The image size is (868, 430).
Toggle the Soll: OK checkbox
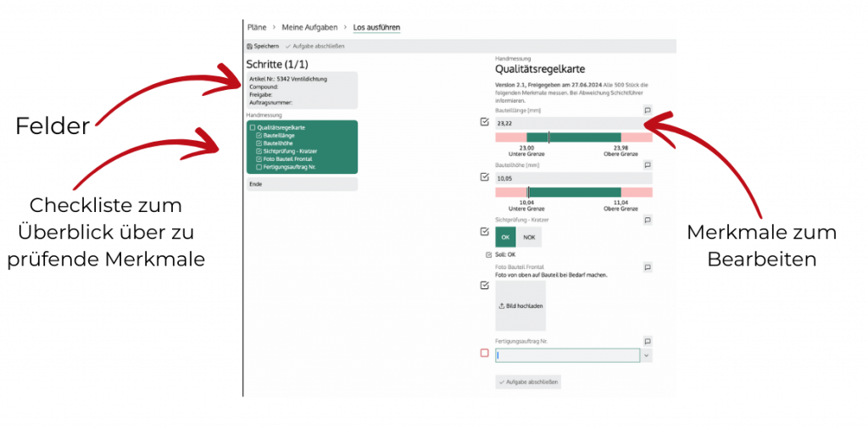[488, 254]
